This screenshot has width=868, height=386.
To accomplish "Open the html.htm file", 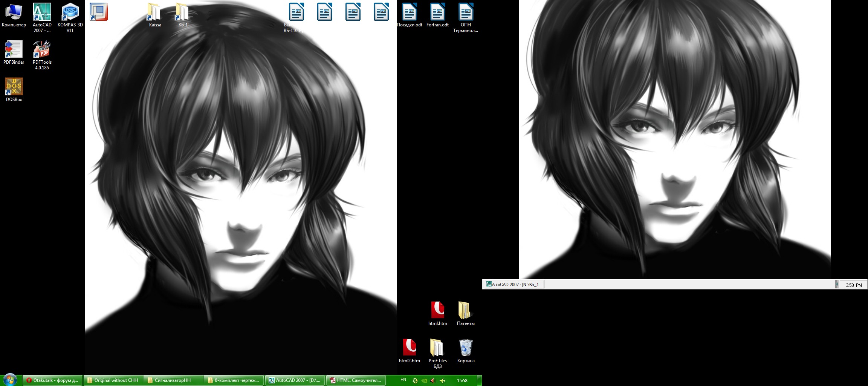I will point(437,311).
